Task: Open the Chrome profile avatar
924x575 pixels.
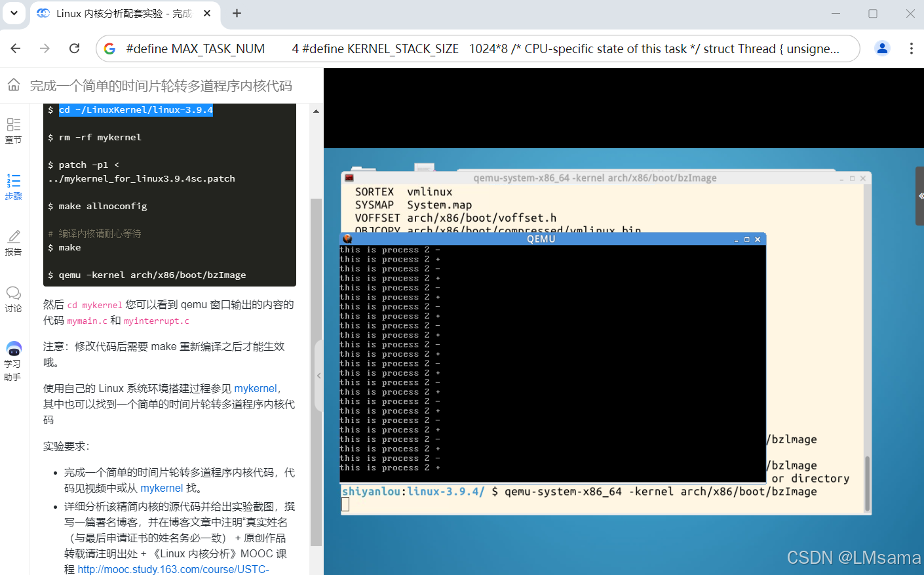Action: pos(882,49)
